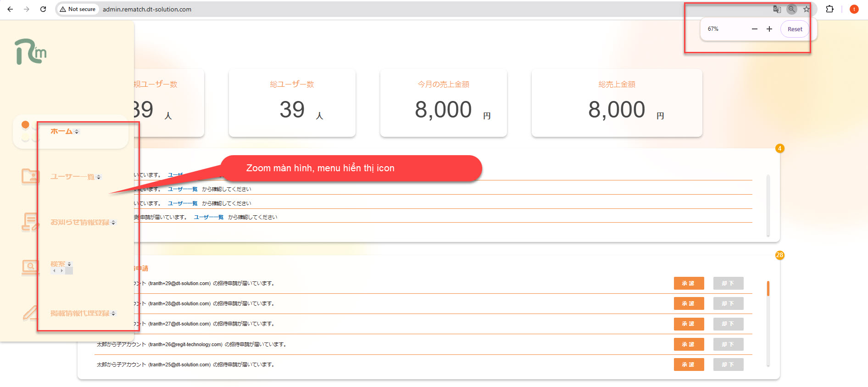This screenshot has width=868, height=387.
Task: Click the Rm logo in sidebar
Action: point(31,51)
